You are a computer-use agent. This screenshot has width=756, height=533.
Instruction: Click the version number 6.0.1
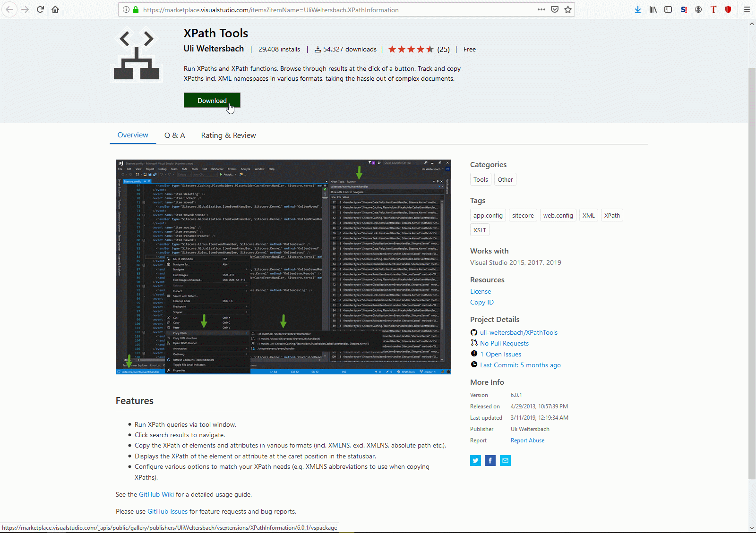[x=516, y=395]
